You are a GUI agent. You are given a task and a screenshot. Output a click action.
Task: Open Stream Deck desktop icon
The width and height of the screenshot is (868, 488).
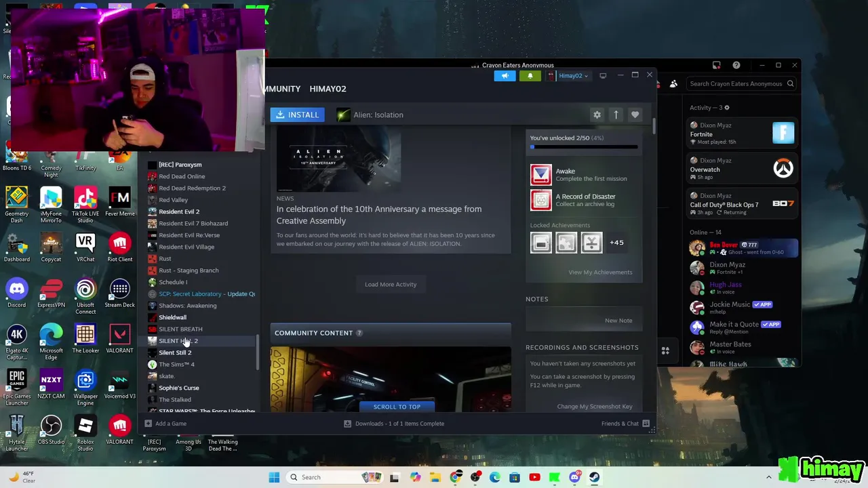(x=119, y=293)
